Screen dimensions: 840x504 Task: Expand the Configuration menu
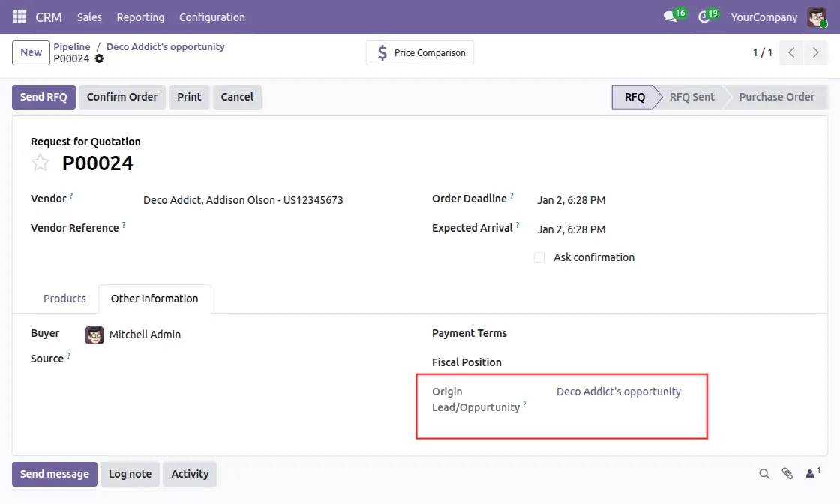pyautogui.click(x=211, y=16)
